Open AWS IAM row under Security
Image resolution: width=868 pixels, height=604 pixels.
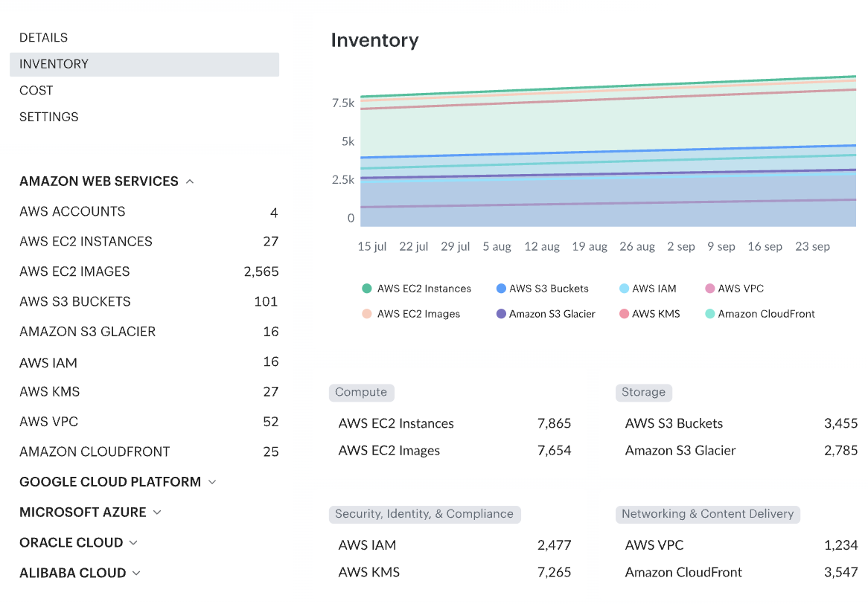point(455,545)
